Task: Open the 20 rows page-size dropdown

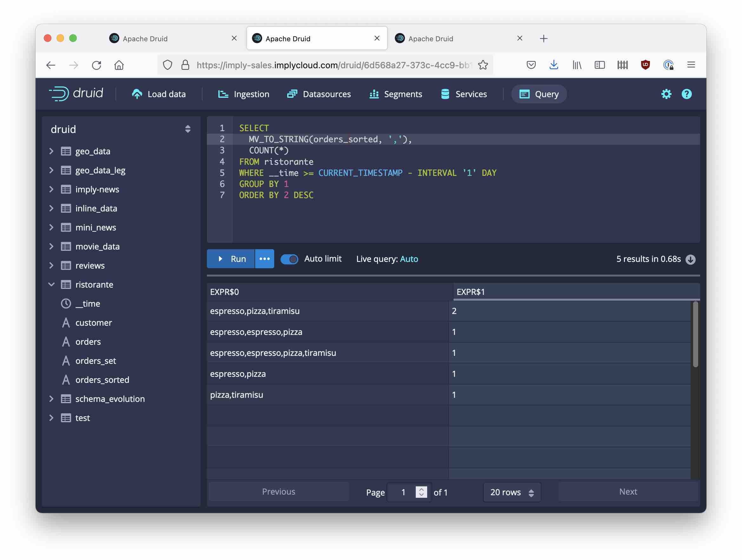Action: click(x=512, y=492)
